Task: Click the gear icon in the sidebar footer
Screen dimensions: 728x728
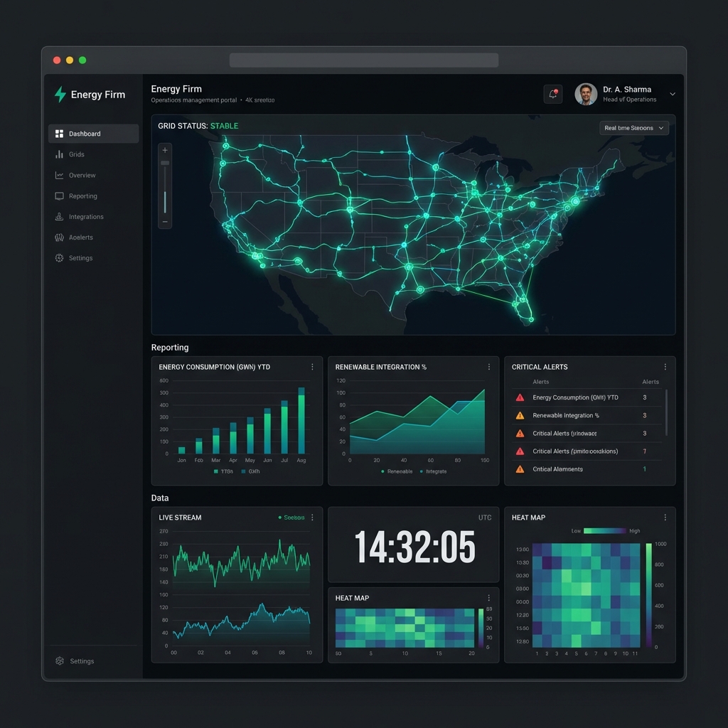Action: 60,661
